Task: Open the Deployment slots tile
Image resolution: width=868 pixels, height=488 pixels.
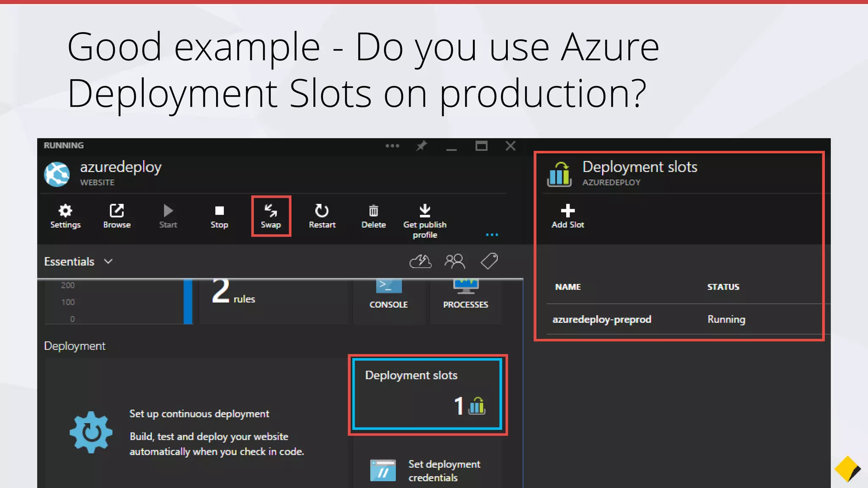Action: pos(427,394)
